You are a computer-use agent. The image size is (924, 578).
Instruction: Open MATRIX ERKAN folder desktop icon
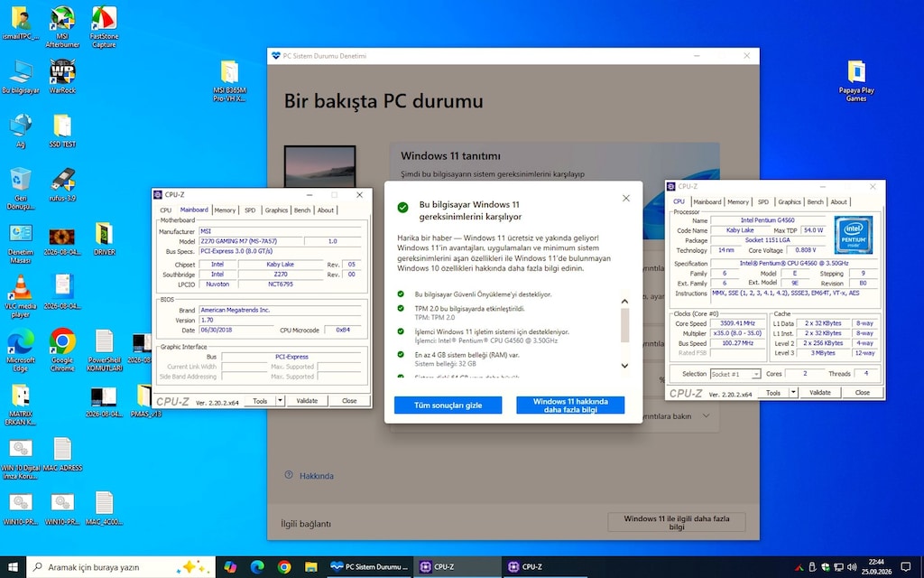coord(21,404)
